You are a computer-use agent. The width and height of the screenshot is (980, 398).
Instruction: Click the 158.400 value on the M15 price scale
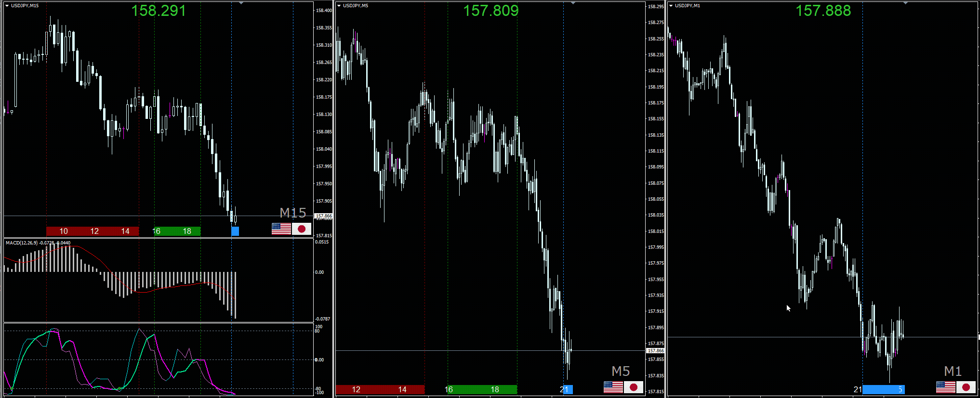[x=324, y=10]
